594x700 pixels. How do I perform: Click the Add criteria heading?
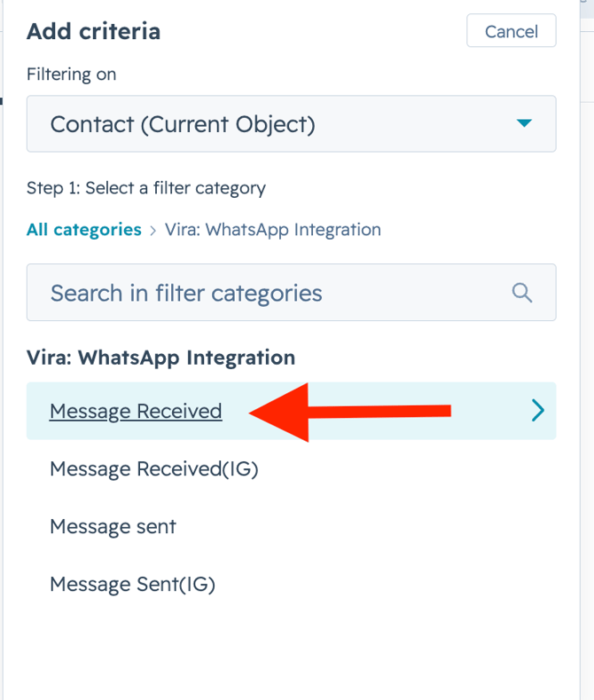pyautogui.click(x=93, y=31)
